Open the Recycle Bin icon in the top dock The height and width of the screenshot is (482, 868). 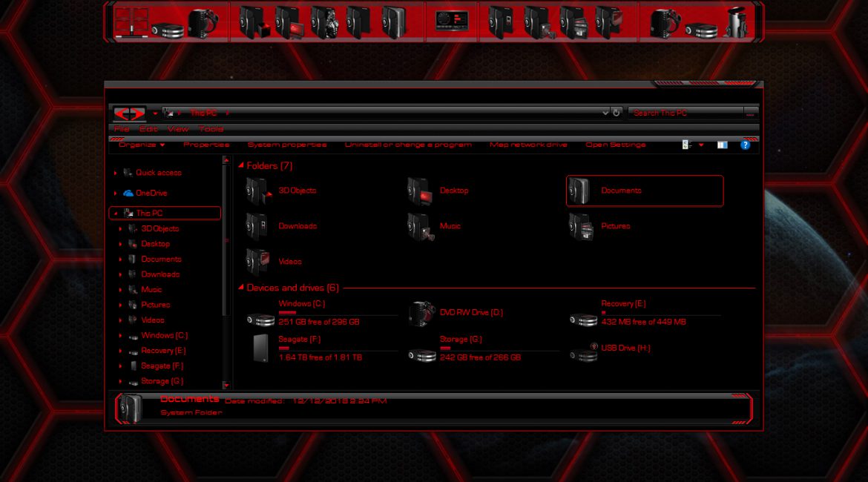pos(737,22)
